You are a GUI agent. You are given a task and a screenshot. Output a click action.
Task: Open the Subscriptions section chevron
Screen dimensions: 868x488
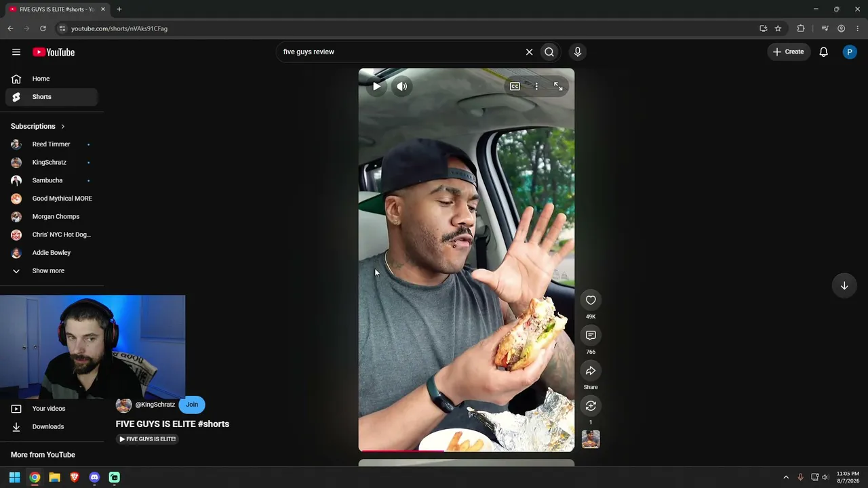[62, 126]
